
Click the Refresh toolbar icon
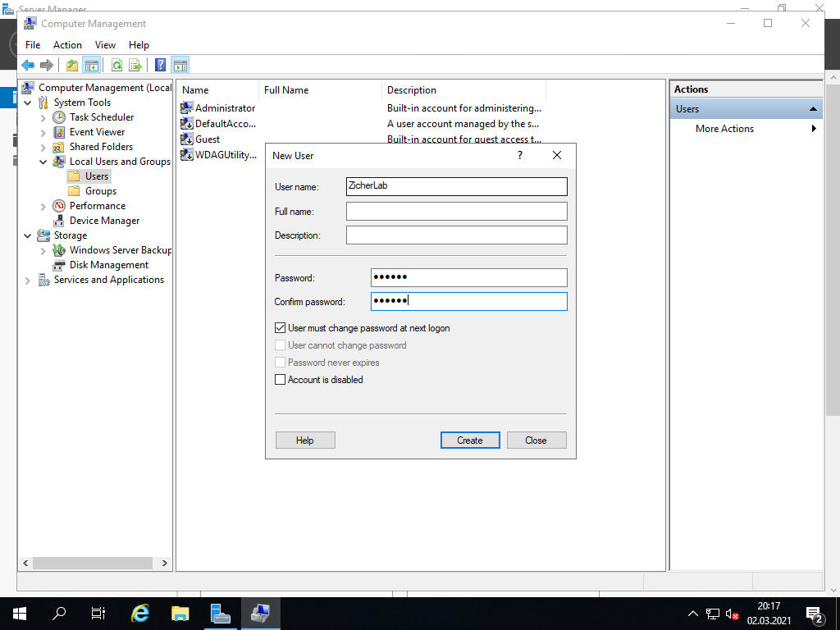tap(116, 66)
